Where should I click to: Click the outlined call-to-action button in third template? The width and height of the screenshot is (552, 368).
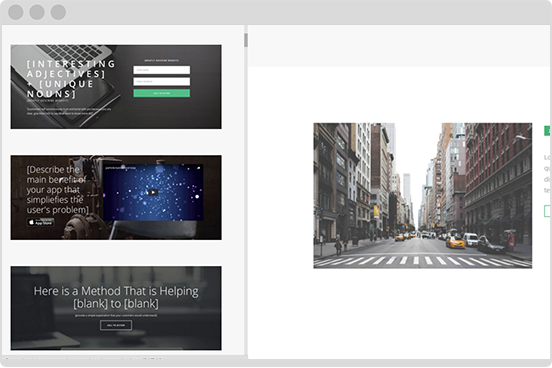pyautogui.click(x=116, y=325)
